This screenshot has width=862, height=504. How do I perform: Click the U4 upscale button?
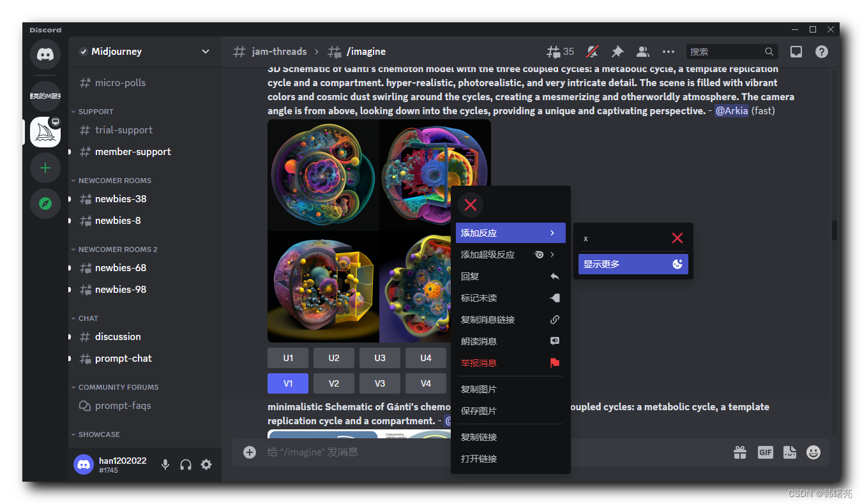click(426, 358)
